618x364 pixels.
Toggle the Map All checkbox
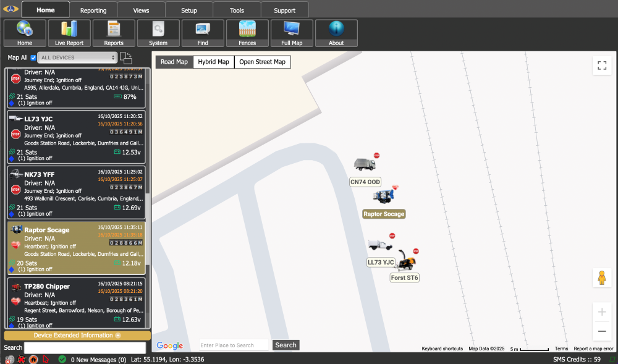[33, 58]
